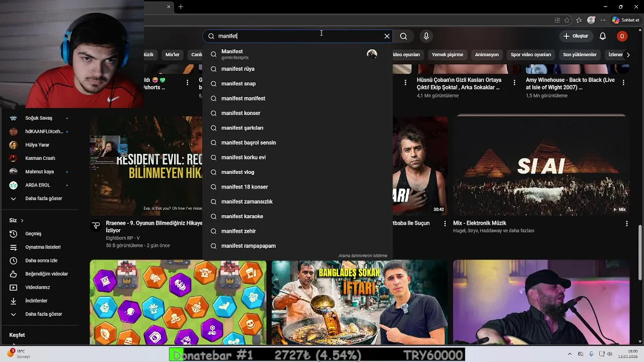Choose suggestion 'manifest başrol sensin'
644x362 pixels.
tap(297, 143)
